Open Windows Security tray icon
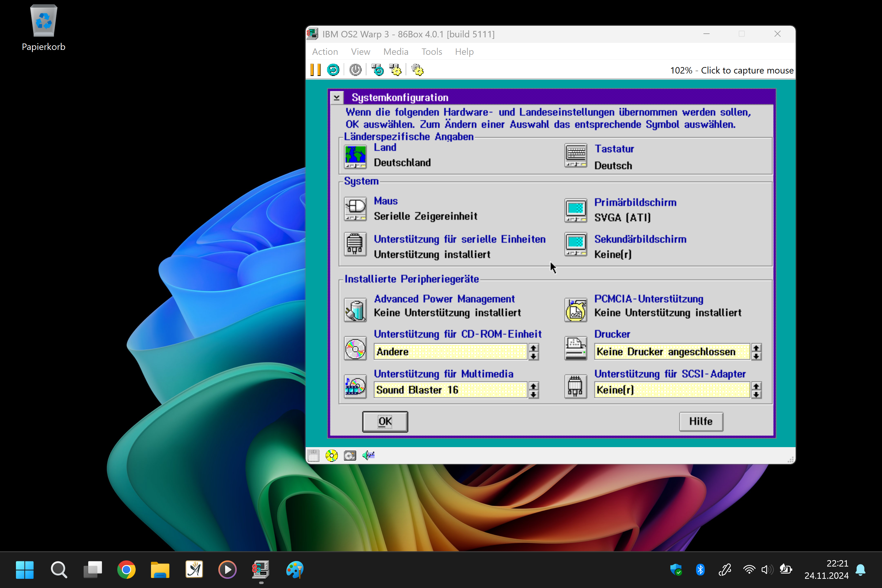Viewport: 882px width, 588px height. 676,570
